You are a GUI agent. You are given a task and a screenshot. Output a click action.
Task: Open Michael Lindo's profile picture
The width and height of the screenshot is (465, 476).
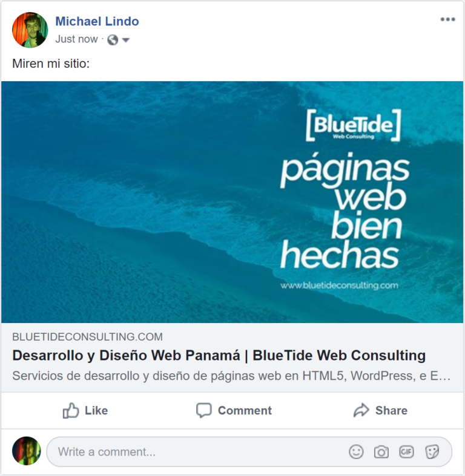pyautogui.click(x=30, y=30)
